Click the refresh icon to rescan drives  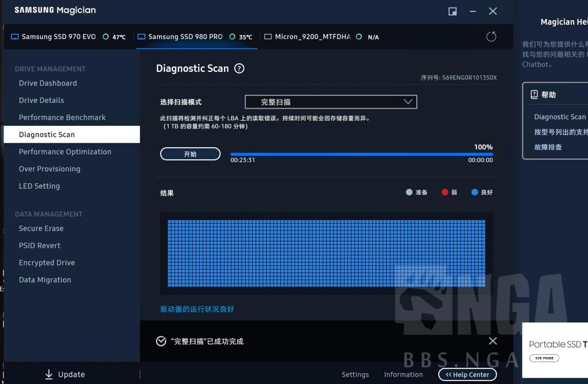(x=491, y=36)
